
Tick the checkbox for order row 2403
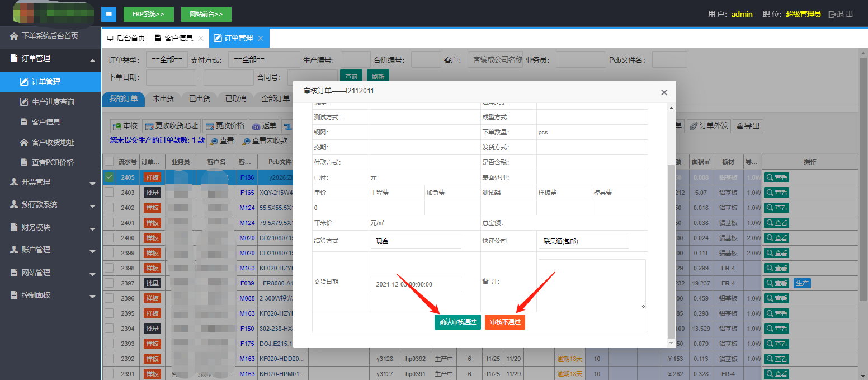coord(109,193)
